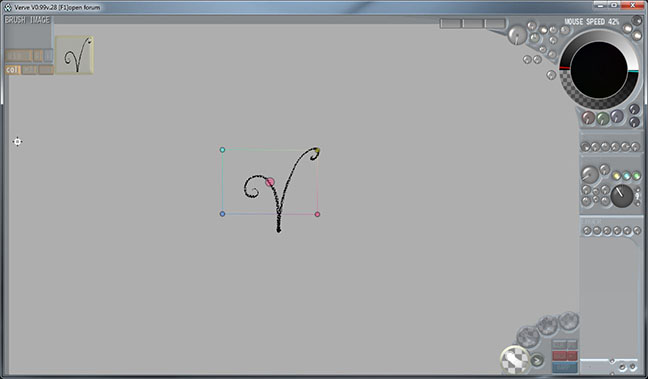Click the crosshair move icon on left

point(17,142)
